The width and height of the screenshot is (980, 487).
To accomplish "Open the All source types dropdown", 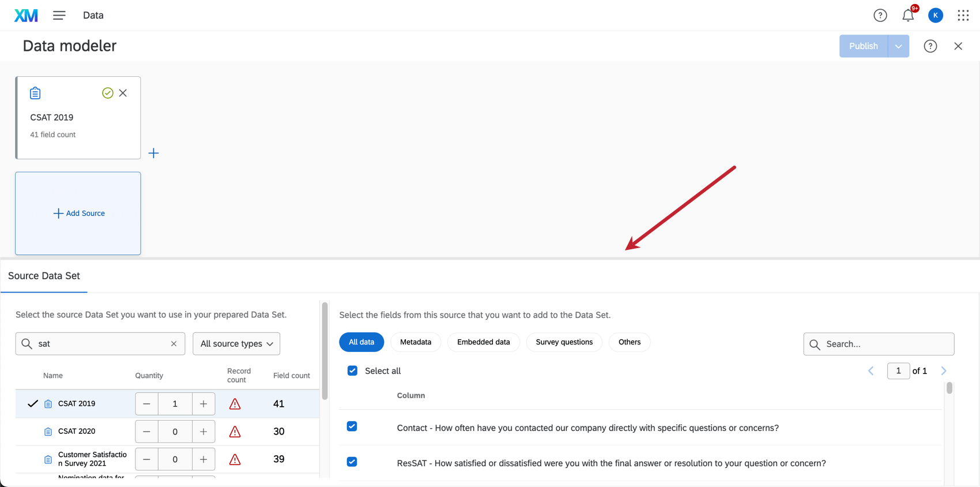I will [x=236, y=344].
